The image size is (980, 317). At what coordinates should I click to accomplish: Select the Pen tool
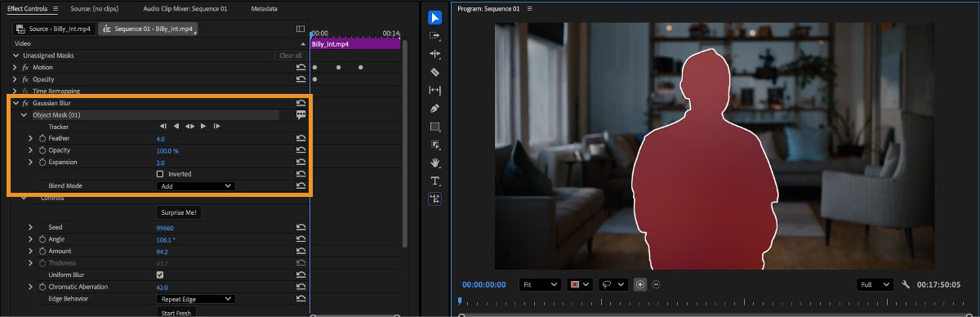[435, 108]
